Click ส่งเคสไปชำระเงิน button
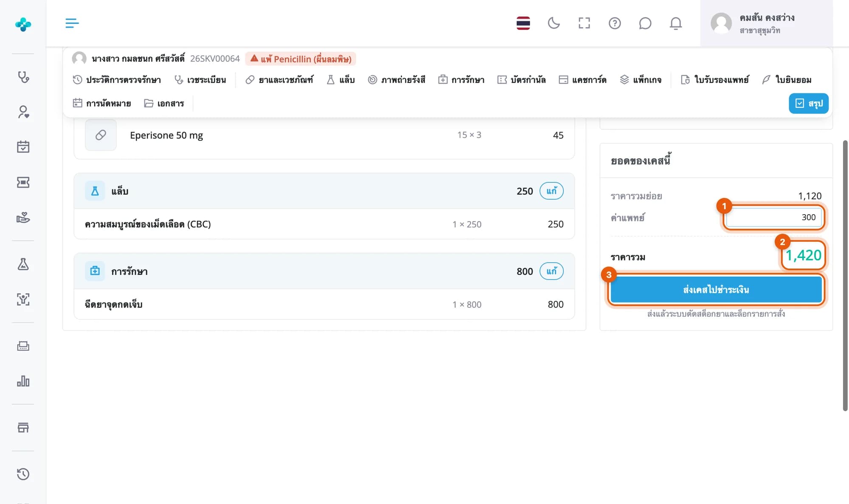This screenshot has width=849, height=504. pyautogui.click(x=716, y=290)
